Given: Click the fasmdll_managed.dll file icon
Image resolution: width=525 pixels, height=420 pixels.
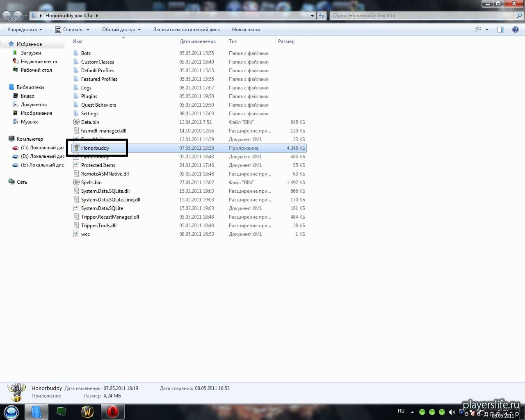Looking at the screenshot, I should 76,131.
